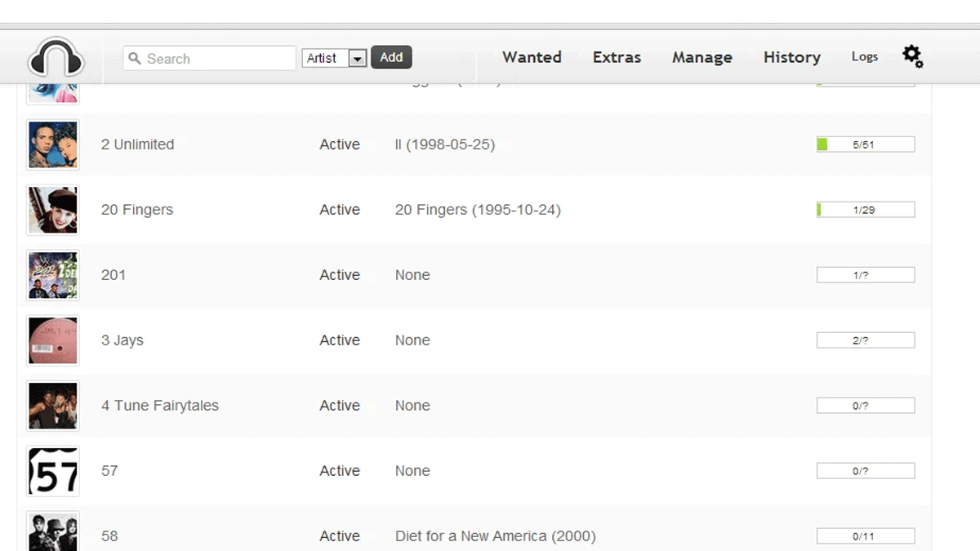Switch to the Manage page
This screenshot has height=551, width=980.
(702, 57)
